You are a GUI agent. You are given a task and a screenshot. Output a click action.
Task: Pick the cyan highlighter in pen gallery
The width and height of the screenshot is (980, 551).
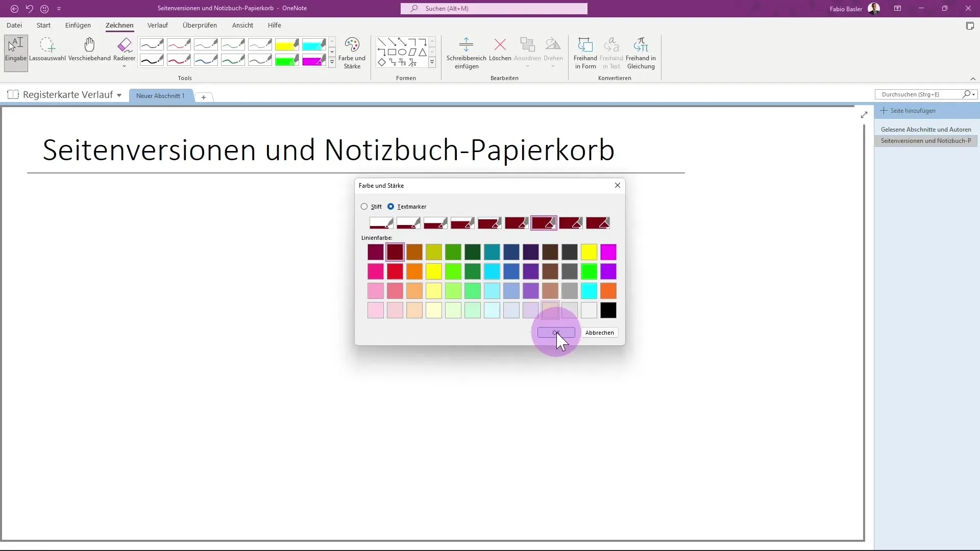[314, 44]
